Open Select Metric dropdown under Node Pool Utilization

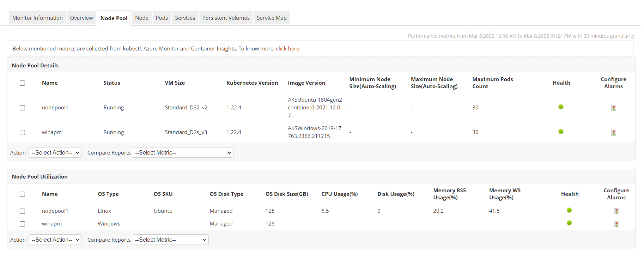170,240
